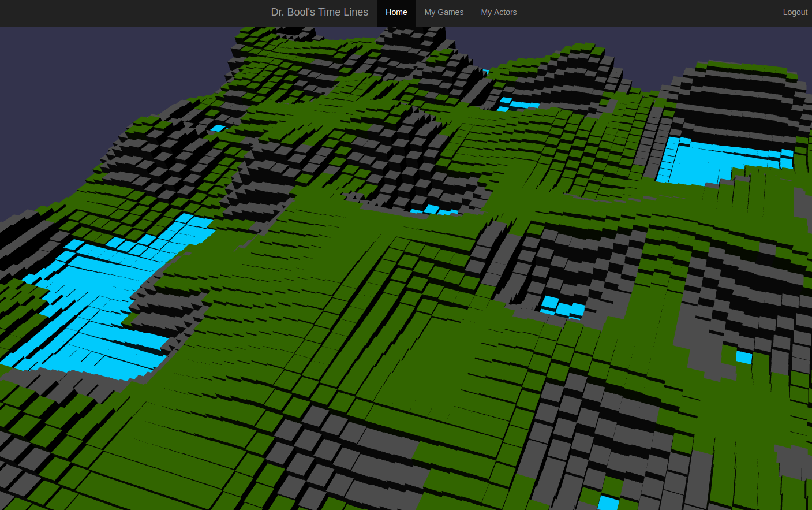Log out using the Logout link
The height and width of the screenshot is (510, 812).
795,13
